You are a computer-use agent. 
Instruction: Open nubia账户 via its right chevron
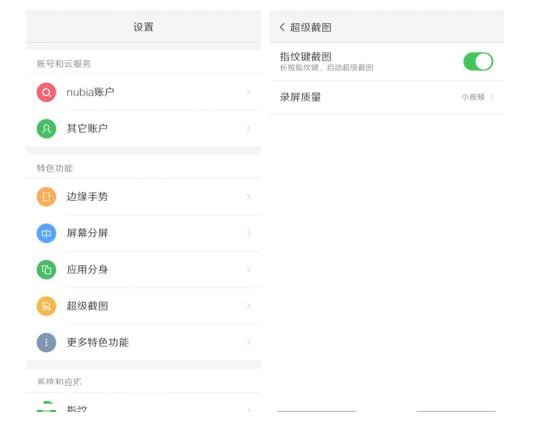[248, 92]
